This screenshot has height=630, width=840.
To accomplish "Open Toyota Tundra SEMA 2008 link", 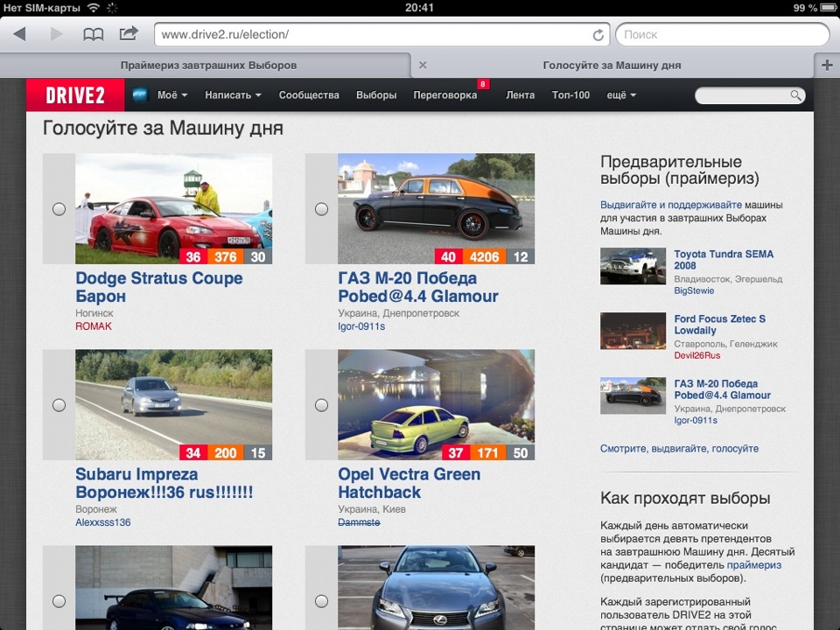I will 724,260.
